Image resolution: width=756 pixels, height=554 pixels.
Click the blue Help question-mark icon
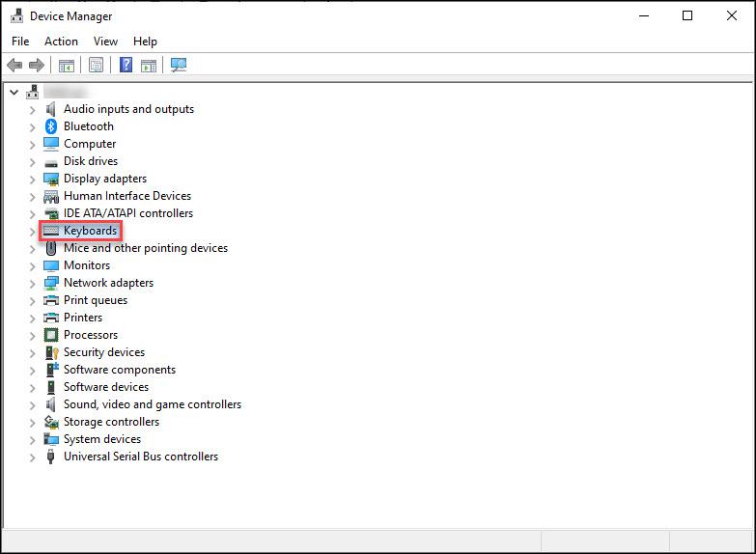click(x=126, y=64)
